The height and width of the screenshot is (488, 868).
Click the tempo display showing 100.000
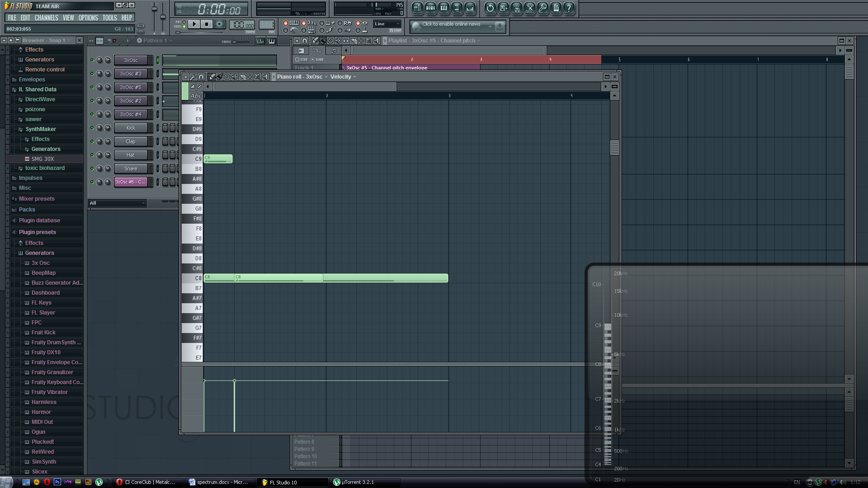coord(242,24)
